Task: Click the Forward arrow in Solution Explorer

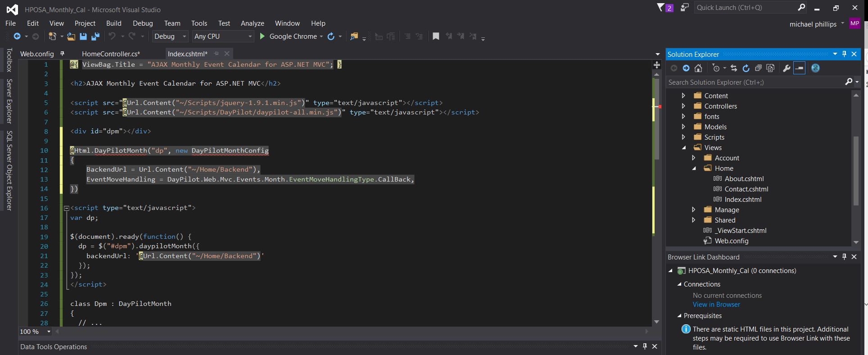Action: (686, 68)
